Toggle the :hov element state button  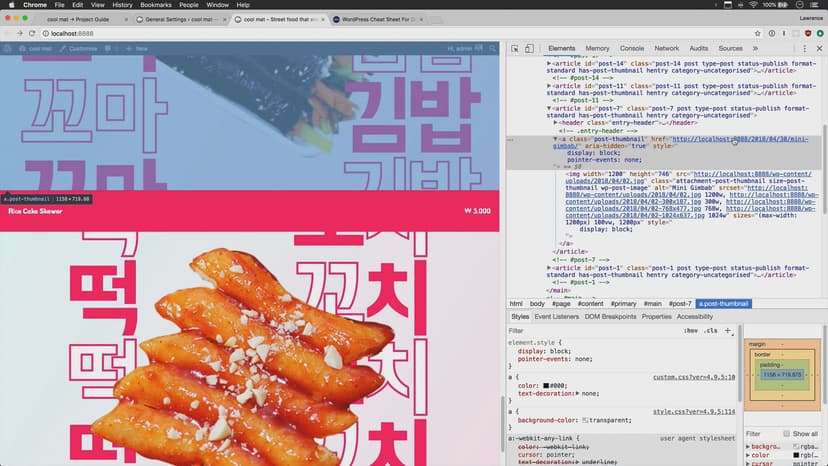[690, 330]
